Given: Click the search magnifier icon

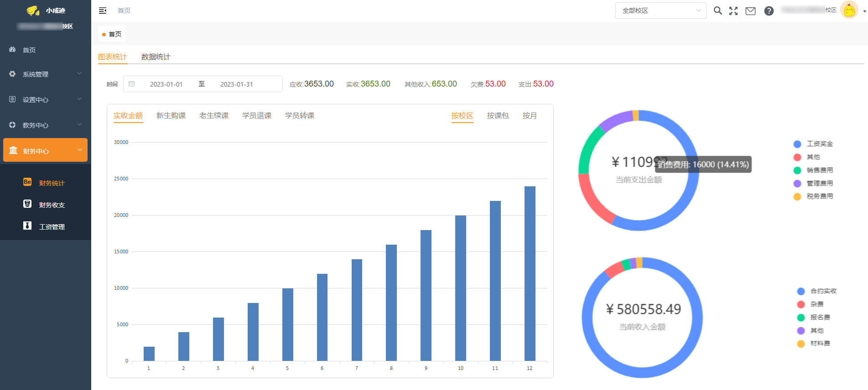Looking at the screenshot, I should tap(717, 10).
